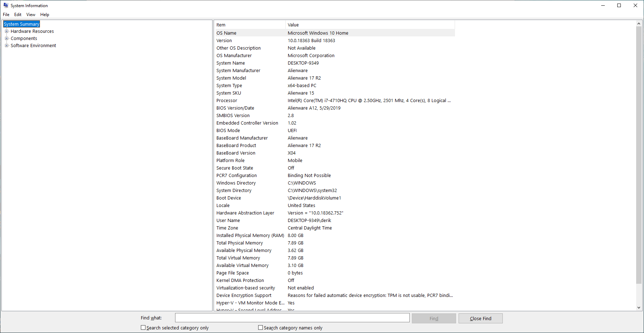The height and width of the screenshot is (333, 644).
Task: Select Installed Physical Memory (RAM) row
Action: (x=334, y=235)
